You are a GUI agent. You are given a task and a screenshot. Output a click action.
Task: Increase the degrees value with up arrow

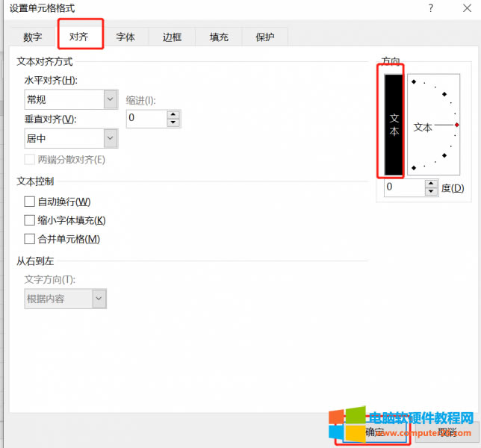430,184
